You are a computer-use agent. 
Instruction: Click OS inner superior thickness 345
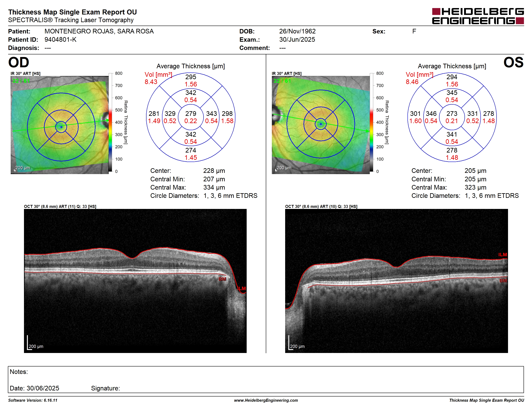point(452,93)
